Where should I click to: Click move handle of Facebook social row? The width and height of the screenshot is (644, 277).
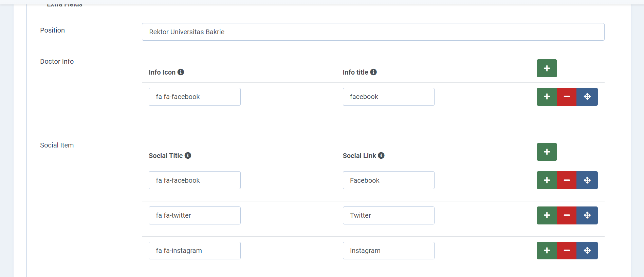[587, 180]
